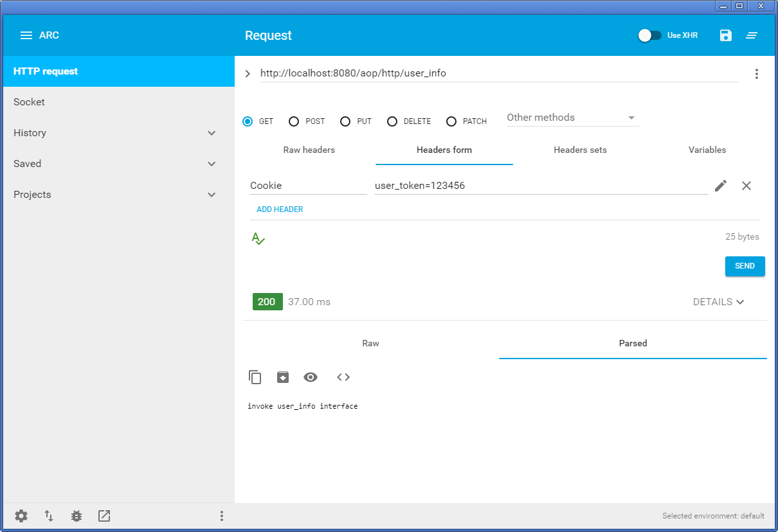Image resolution: width=778 pixels, height=532 pixels.
Task: Select the DELETE method radio button
Action: coord(392,121)
